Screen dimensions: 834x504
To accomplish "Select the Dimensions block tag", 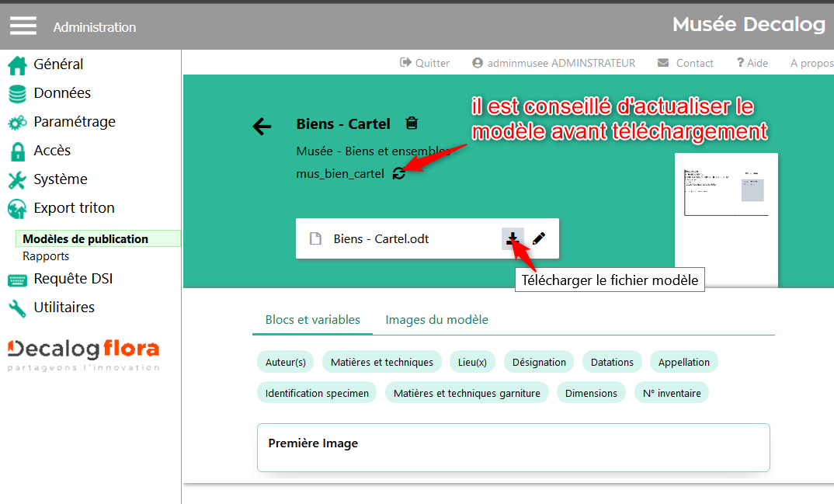I will pyautogui.click(x=591, y=393).
